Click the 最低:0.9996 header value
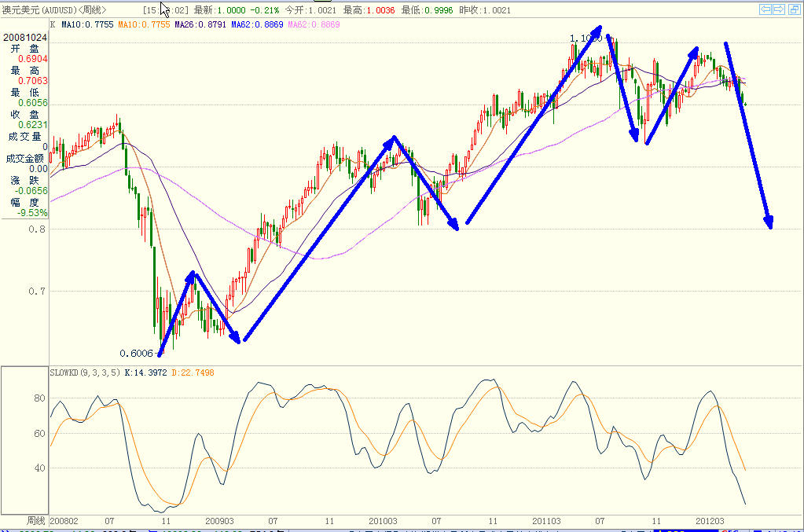804x532 pixels. pyautogui.click(x=427, y=10)
